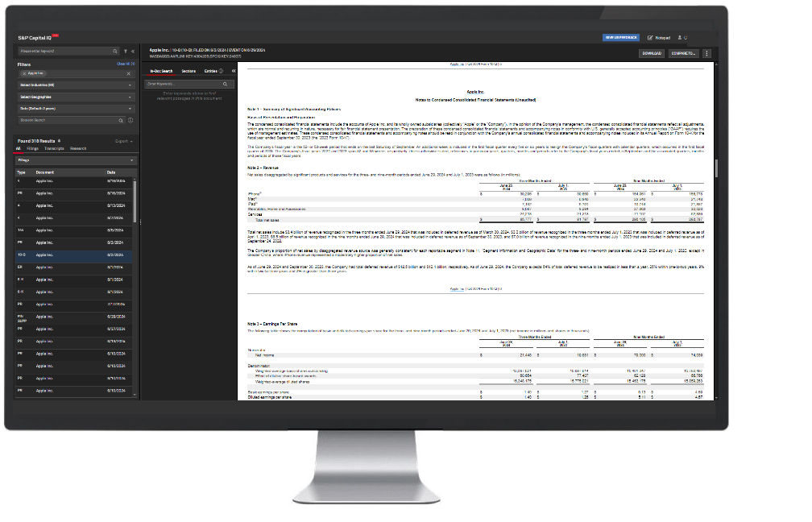Click the 'Total net sales' row in revenue table

[475, 220]
